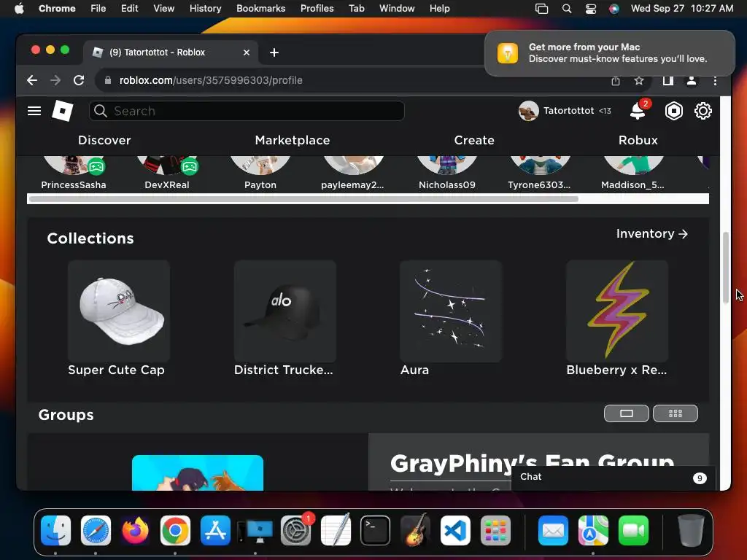Click the browser forward arrow
The image size is (747, 560).
click(55, 80)
